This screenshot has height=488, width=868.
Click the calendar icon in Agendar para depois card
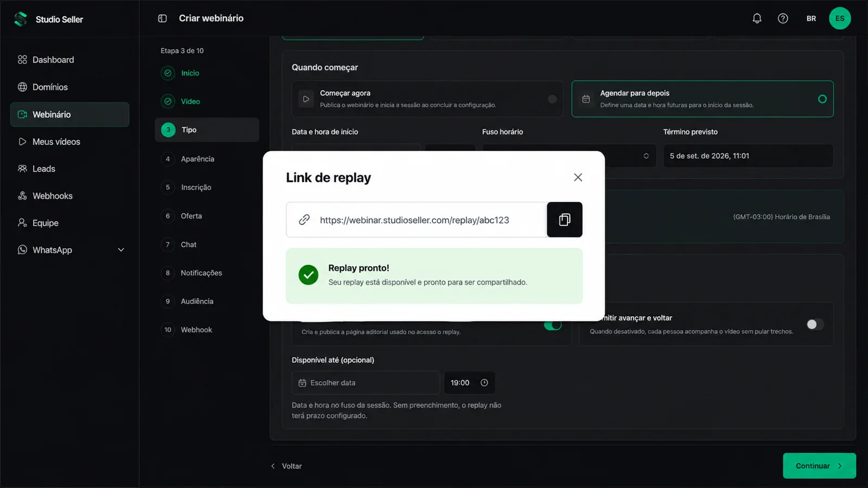[586, 99]
